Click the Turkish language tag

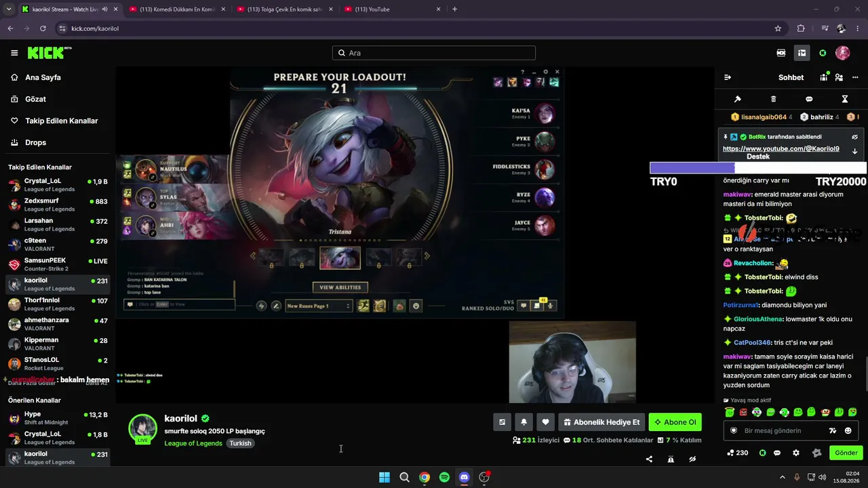pos(240,443)
